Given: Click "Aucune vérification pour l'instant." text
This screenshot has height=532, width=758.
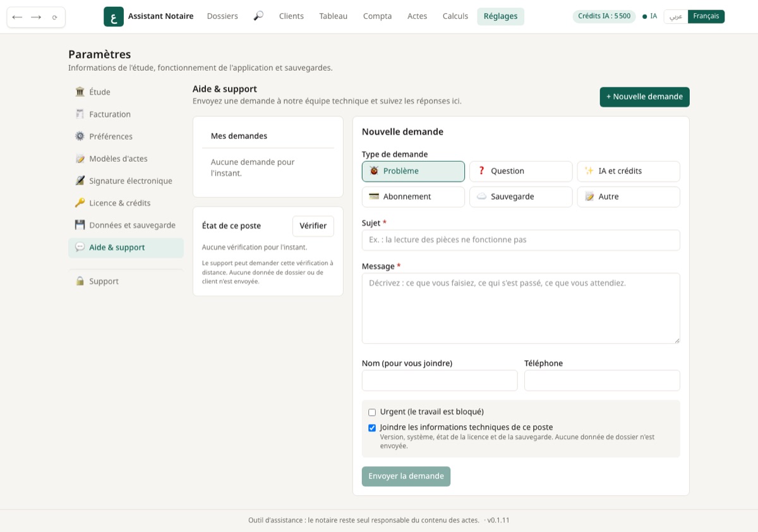Looking at the screenshot, I should (255, 247).
